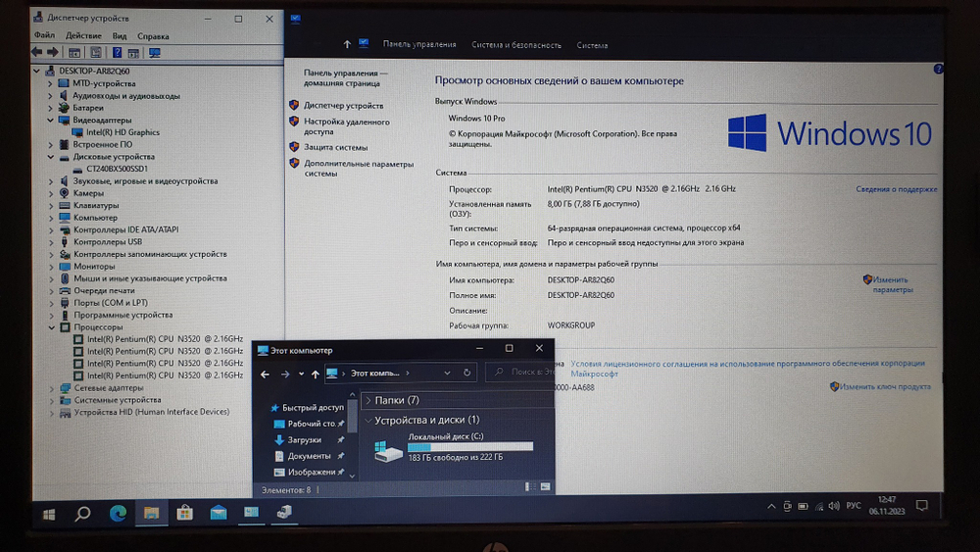Select Устройства HID category
This screenshot has width=980, height=552.
(152, 412)
